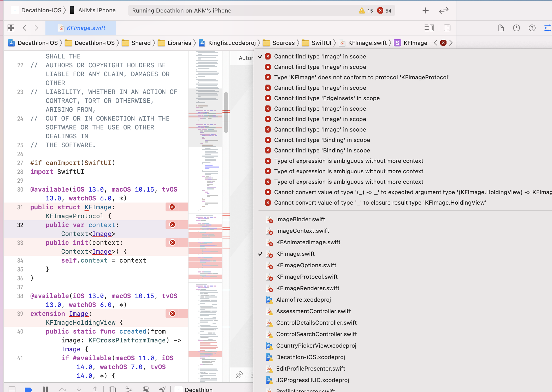Click the simulate location icon
The height and width of the screenshot is (392, 552).
click(x=162, y=389)
